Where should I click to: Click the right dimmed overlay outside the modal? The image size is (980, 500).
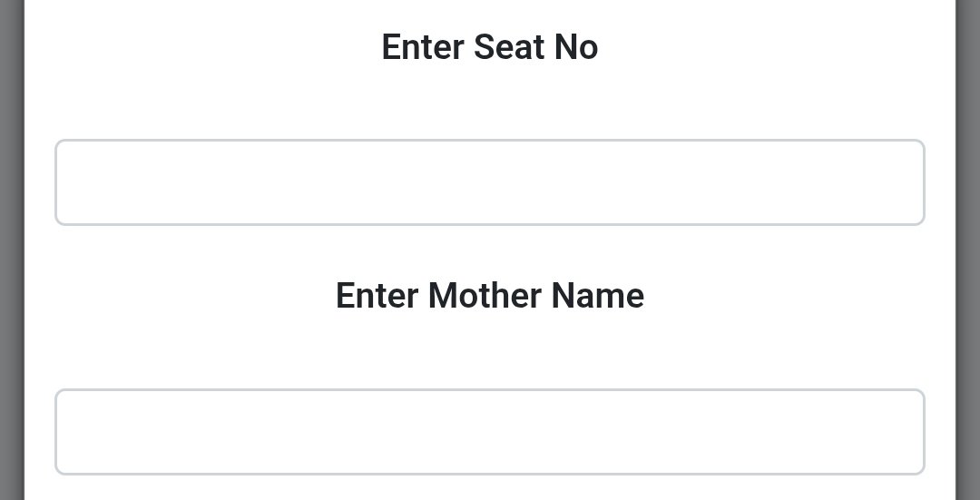tap(968, 250)
